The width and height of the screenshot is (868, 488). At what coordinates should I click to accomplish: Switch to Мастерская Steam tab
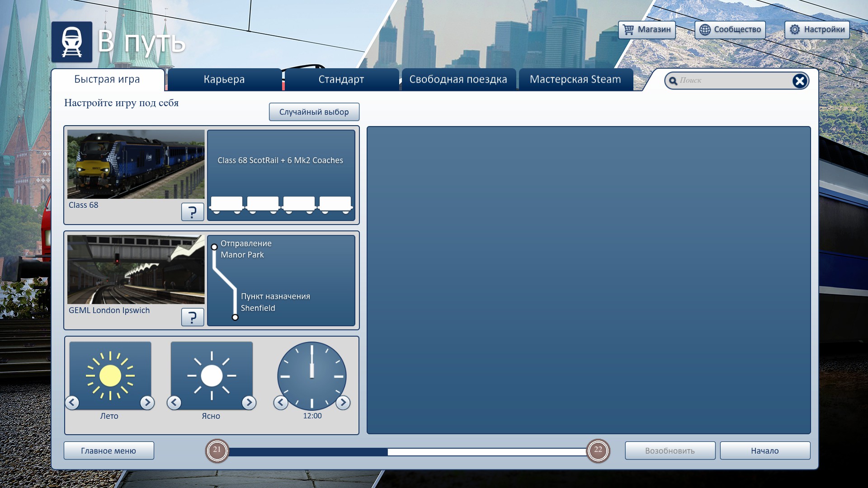coord(575,80)
